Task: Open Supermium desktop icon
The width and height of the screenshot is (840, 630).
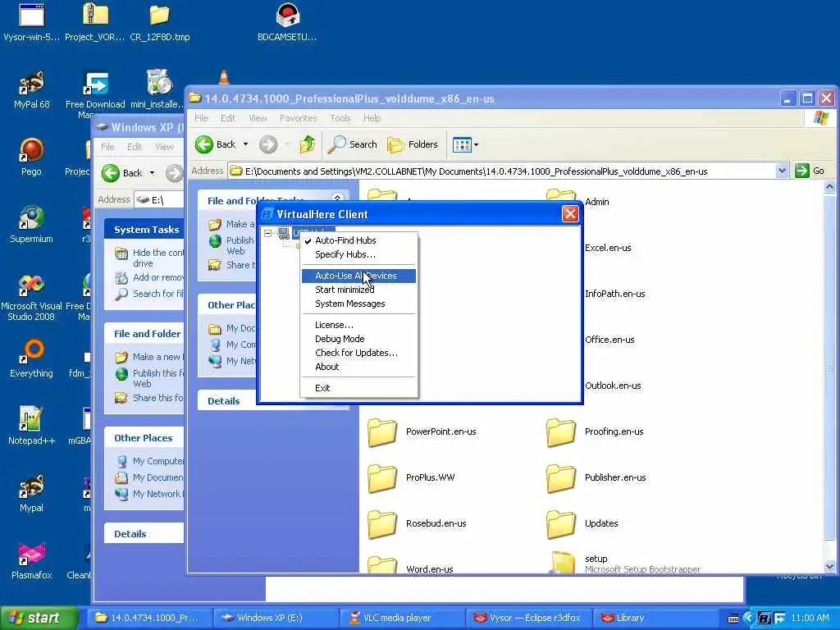Action: (31, 225)
